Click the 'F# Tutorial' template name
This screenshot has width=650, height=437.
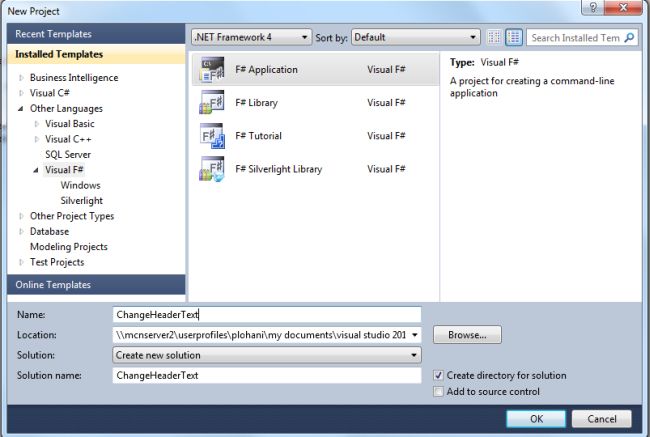(x=258, y=136)
